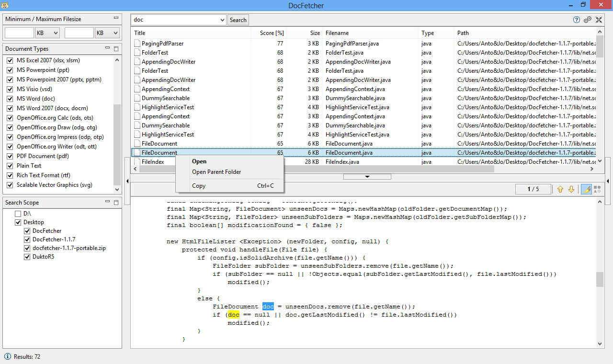The width and height of the screenshot is (613, 364).
Task: Enable the D:\ search scope checkbox
Action: click(18, 214)
